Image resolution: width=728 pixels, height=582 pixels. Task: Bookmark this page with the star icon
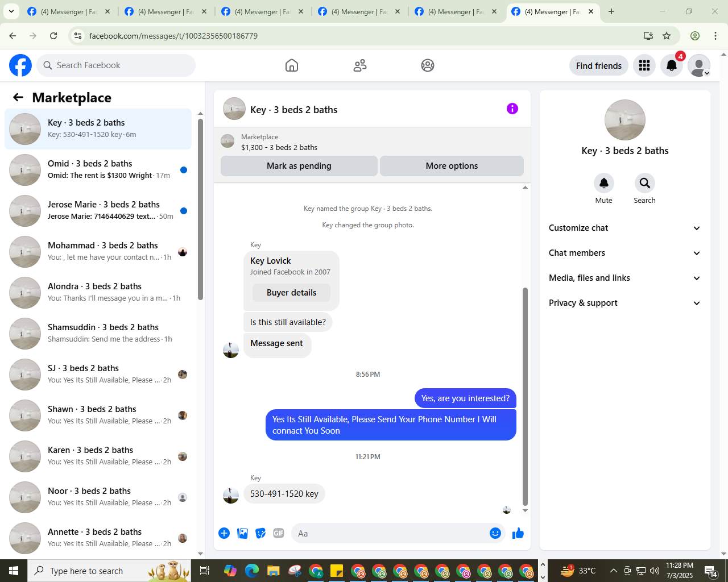coord(667,36)
